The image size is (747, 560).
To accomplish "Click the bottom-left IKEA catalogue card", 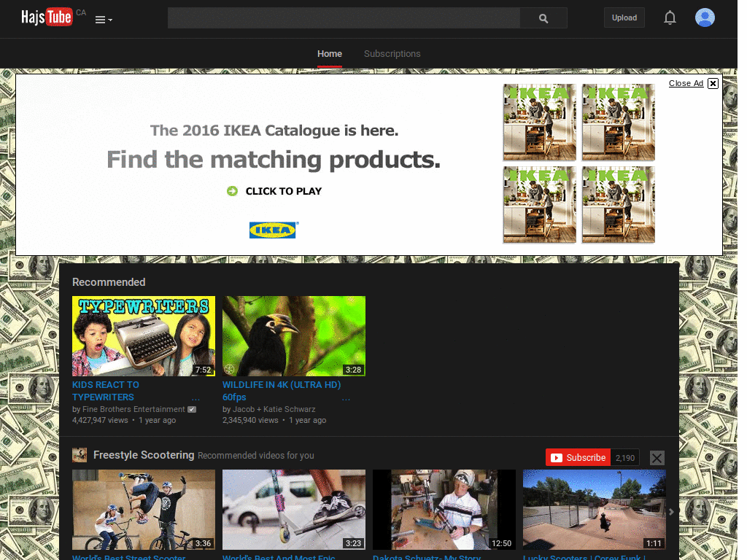I will 539,205.
